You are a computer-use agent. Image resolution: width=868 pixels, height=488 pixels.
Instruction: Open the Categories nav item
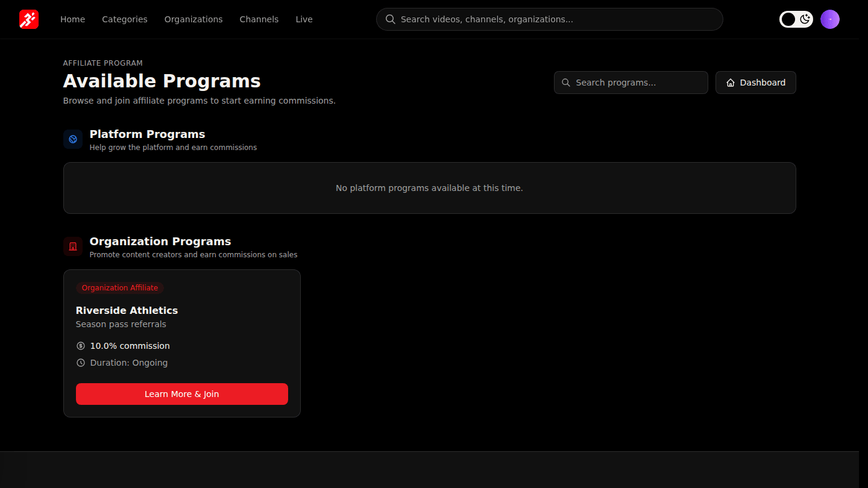coord(125,19)
